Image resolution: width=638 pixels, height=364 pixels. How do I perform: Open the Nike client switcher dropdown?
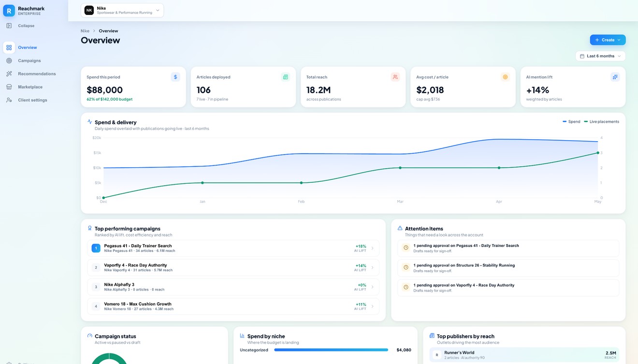(x=122, y=10)
